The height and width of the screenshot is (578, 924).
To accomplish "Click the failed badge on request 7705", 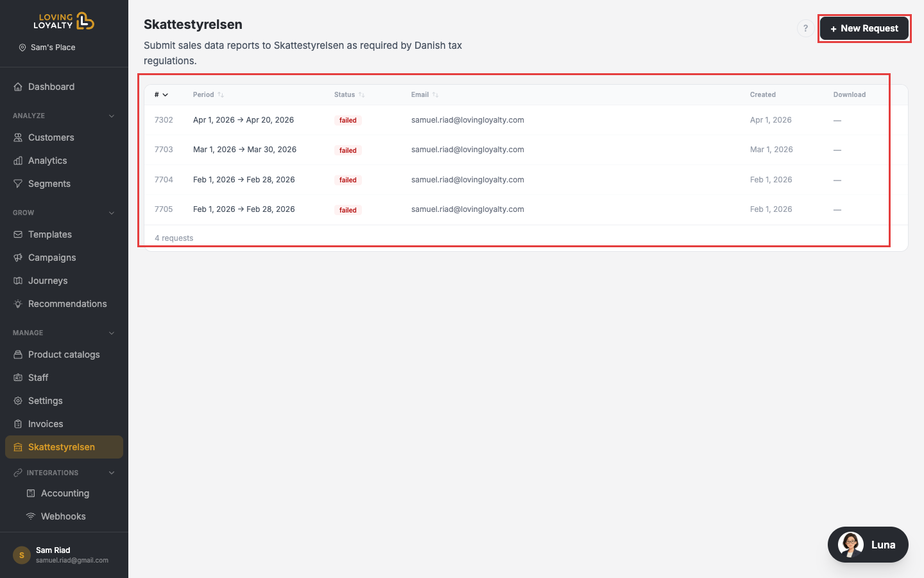I will [x=348, y=210].
